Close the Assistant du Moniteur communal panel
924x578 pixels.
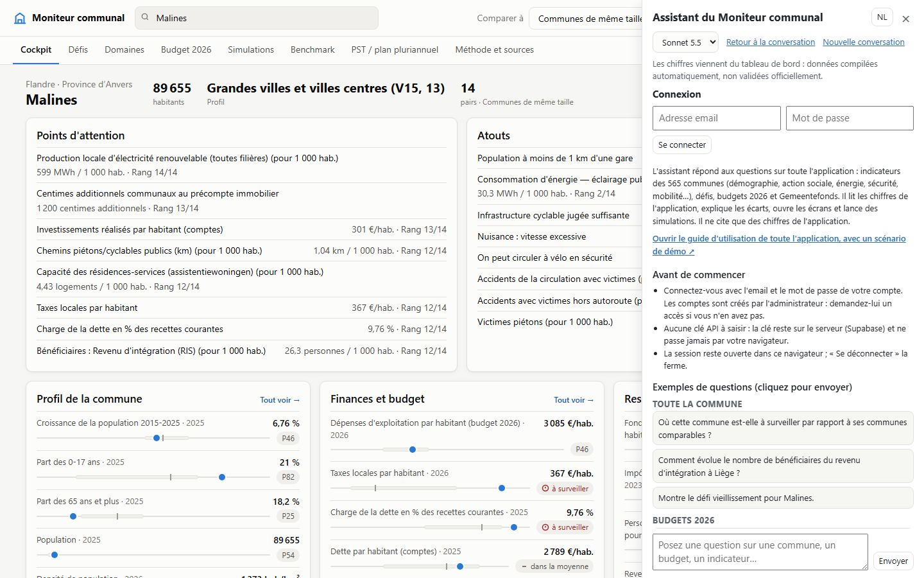905,19
